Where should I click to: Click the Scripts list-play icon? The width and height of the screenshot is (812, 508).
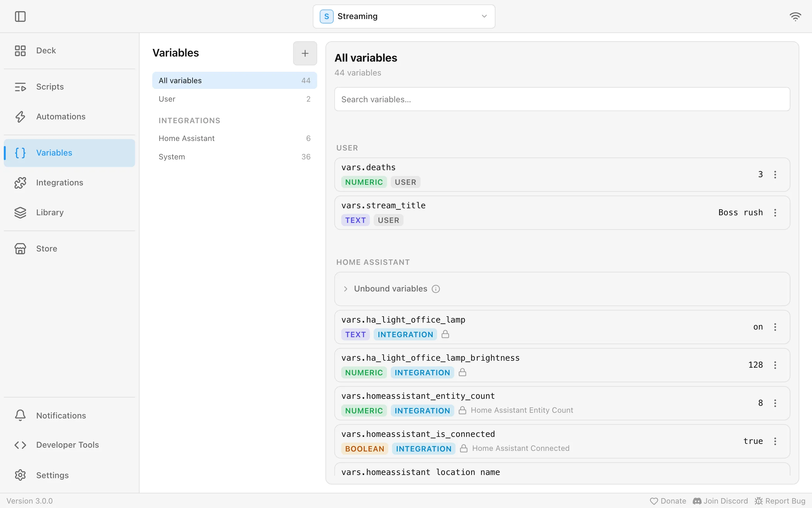pos(20,87)
